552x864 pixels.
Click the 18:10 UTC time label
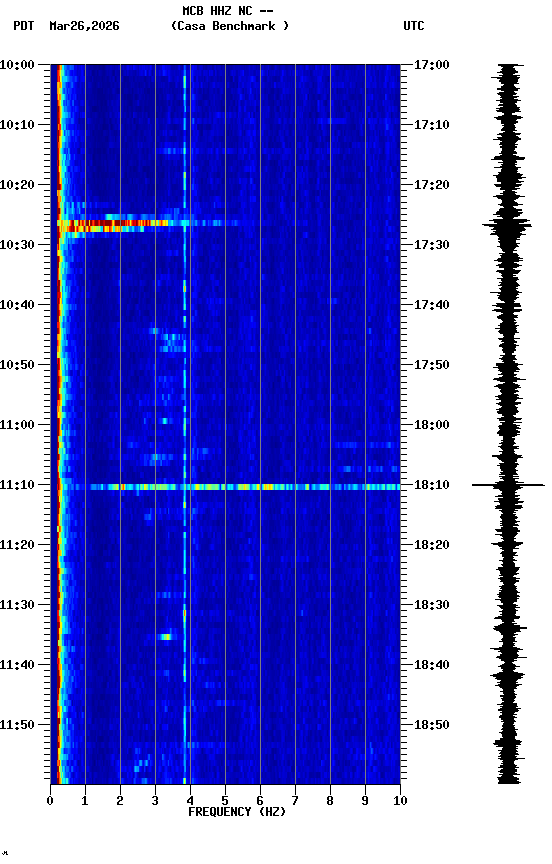pos(432,485)
